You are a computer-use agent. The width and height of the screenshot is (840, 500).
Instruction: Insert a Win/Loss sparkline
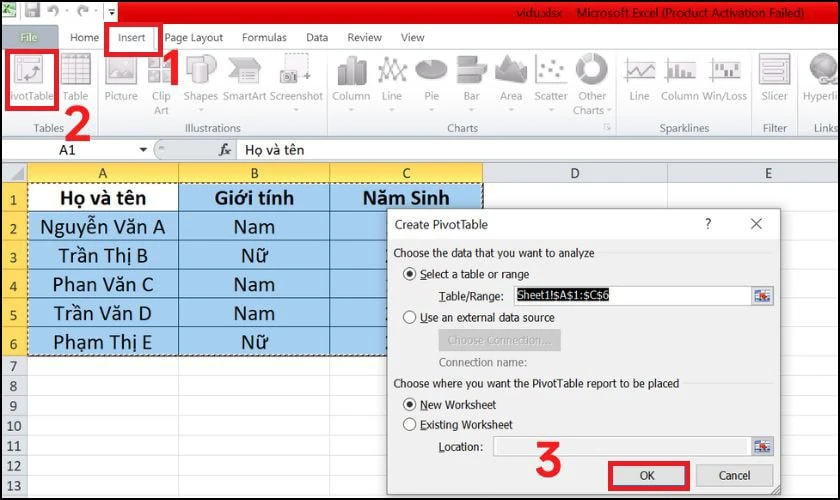point(724,79)
